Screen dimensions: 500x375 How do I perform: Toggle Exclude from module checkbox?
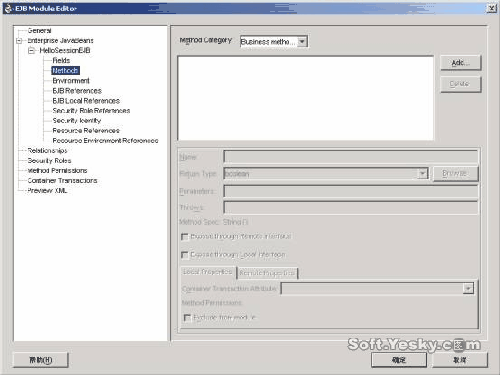pos(187,318)
